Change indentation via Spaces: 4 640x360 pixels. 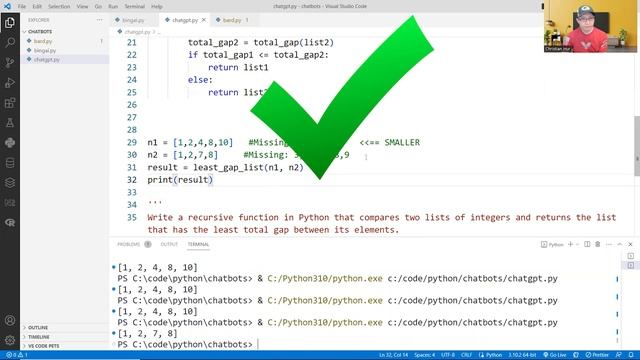424,355
